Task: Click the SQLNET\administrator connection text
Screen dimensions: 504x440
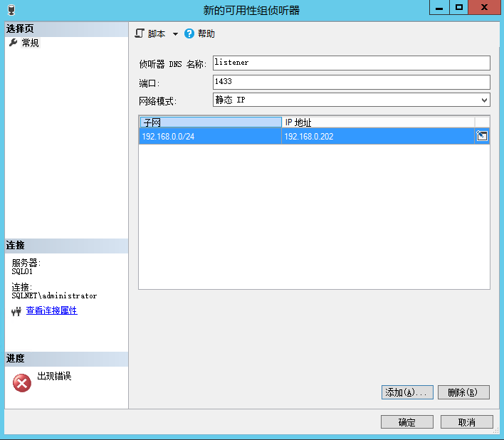Action: [54, 295]
